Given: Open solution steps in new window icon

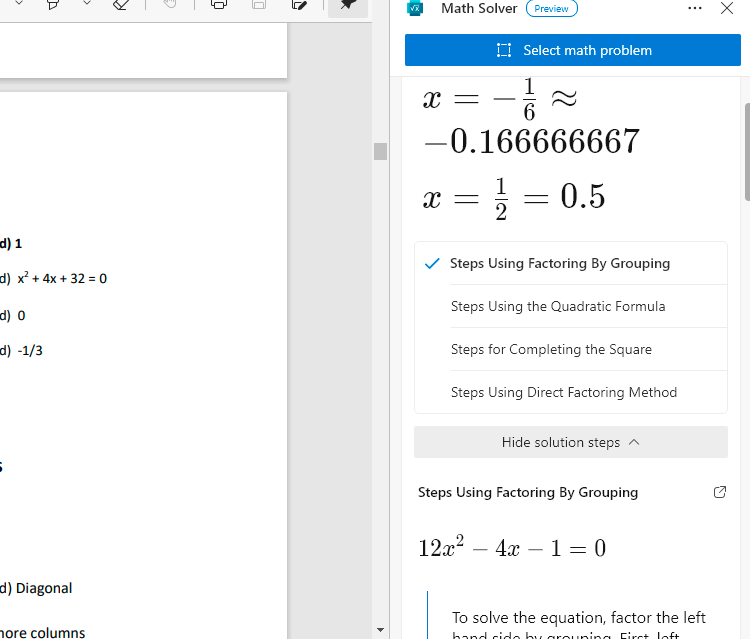Looking at the screenshot, I should click(719, 492).
